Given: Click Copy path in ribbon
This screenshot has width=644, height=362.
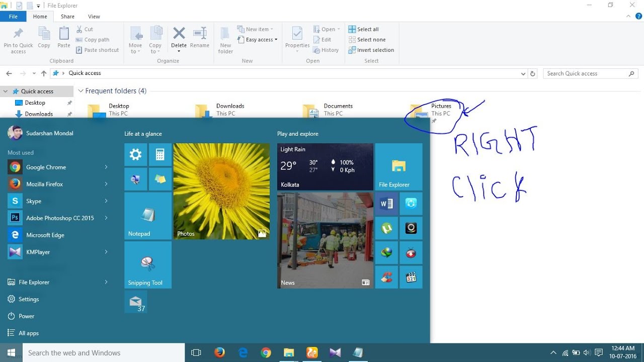Looking at the screenshot, I should pyautogui.click(x=93, y=40).
